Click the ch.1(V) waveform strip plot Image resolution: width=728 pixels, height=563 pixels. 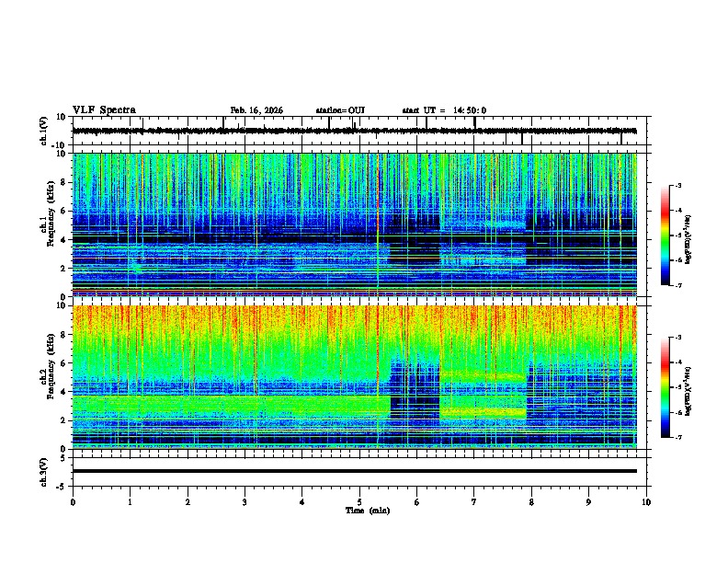[361, 131]
